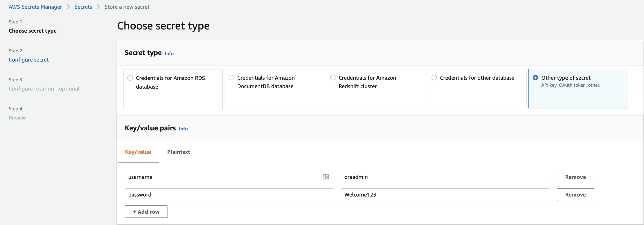Click the oraadmin value field
The image size is (644, 225).
point(445,177)
